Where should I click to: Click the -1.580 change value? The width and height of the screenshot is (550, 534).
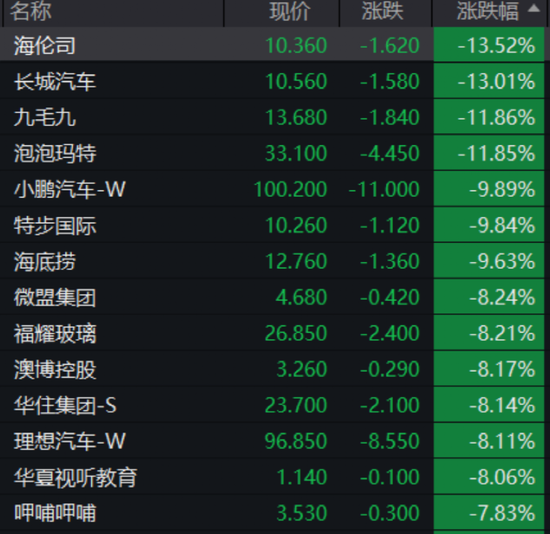390,81
